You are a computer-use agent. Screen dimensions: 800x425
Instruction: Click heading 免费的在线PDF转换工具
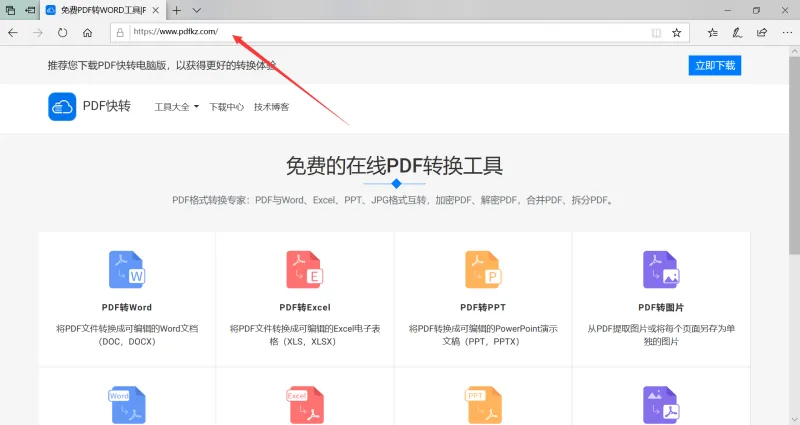394,166
